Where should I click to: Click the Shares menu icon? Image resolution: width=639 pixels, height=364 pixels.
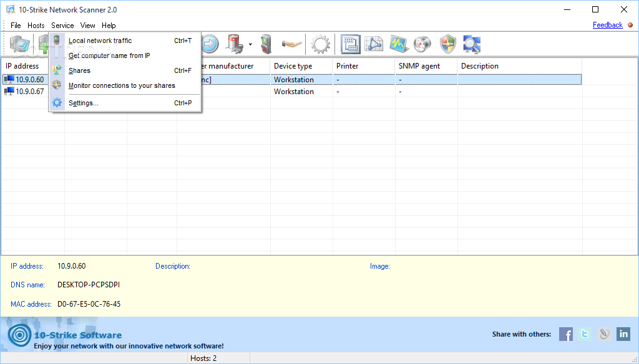click(57, 70)
